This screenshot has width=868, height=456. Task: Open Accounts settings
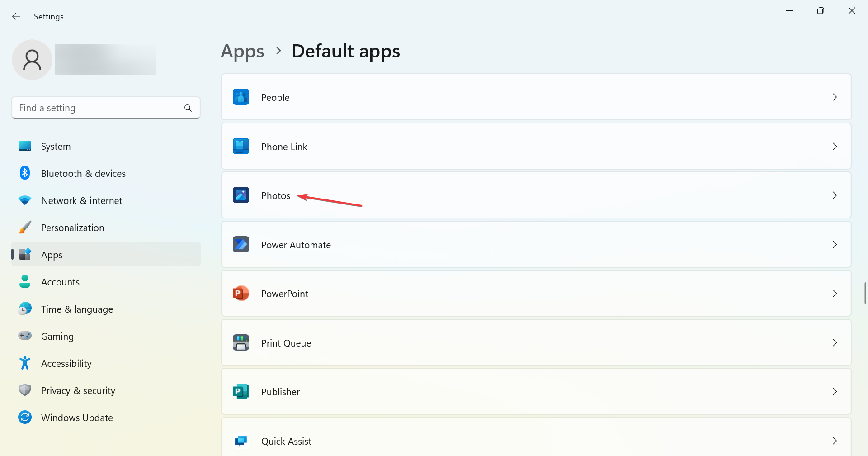[106, 282]
